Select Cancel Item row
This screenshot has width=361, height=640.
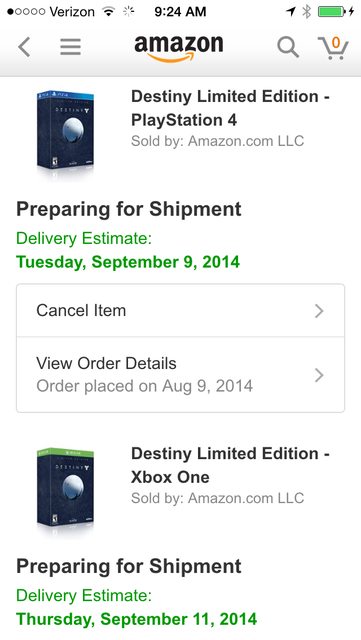(180, 311)
